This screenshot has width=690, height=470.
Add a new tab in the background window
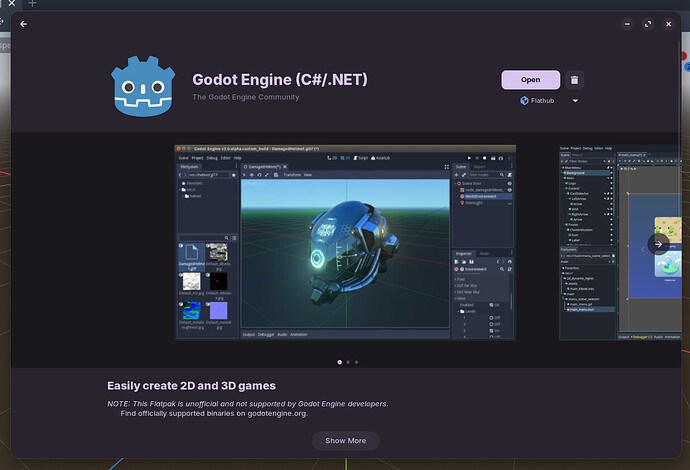tap(32, 4)
